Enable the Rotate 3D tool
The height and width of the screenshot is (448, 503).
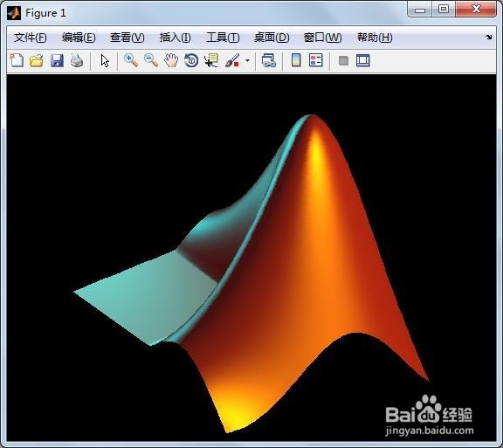191,60
